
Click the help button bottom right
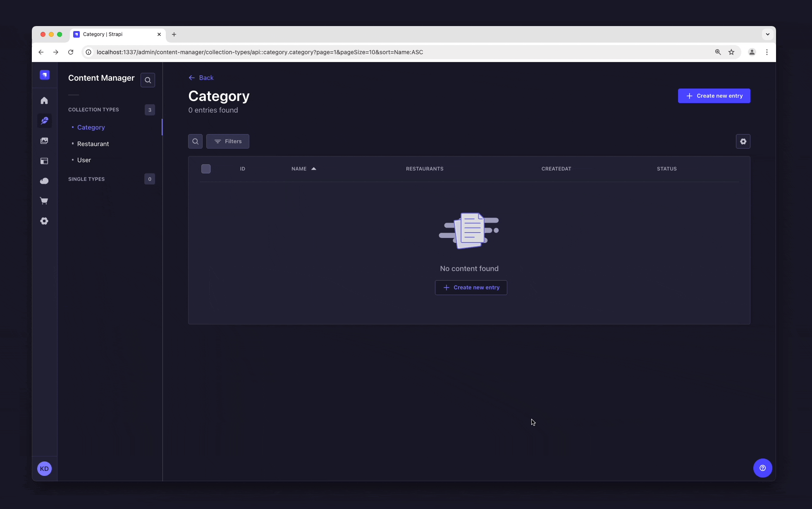pos(763,468)
